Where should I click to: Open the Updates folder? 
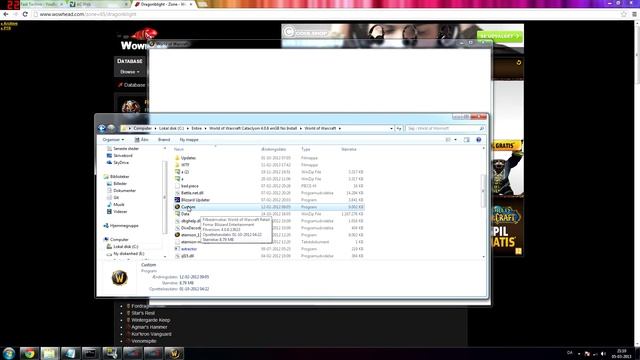188,158
